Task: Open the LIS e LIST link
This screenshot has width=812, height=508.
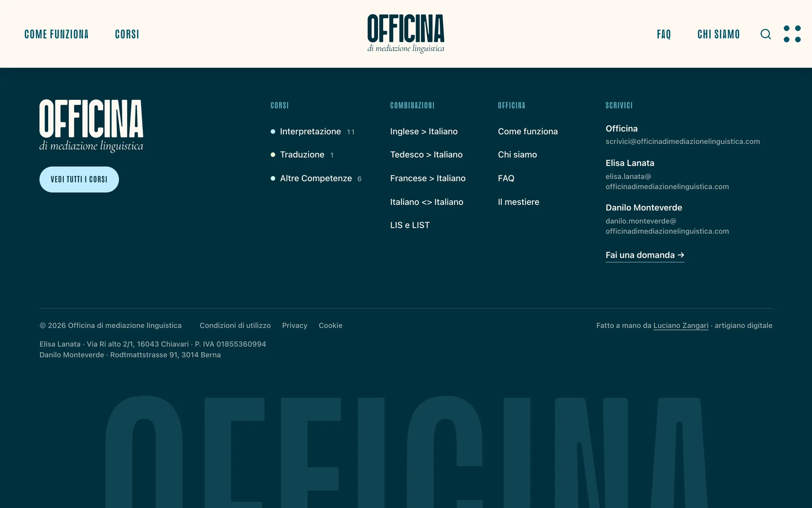Action: coord(410,225)
